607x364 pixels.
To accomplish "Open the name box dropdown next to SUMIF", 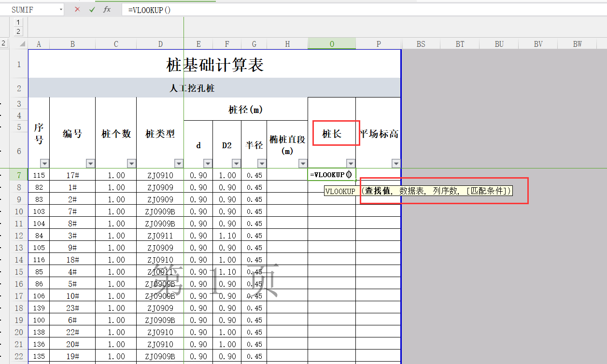I will point(61,10).
